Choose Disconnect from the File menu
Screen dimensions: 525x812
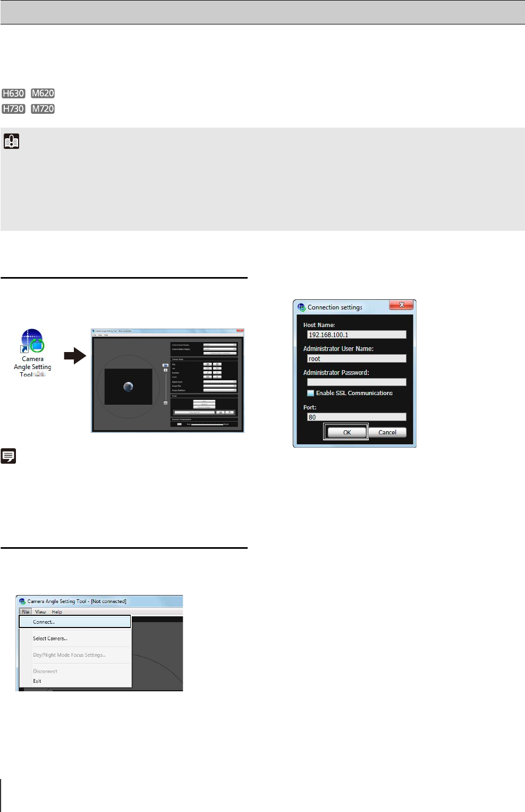[x=75, y=671]
